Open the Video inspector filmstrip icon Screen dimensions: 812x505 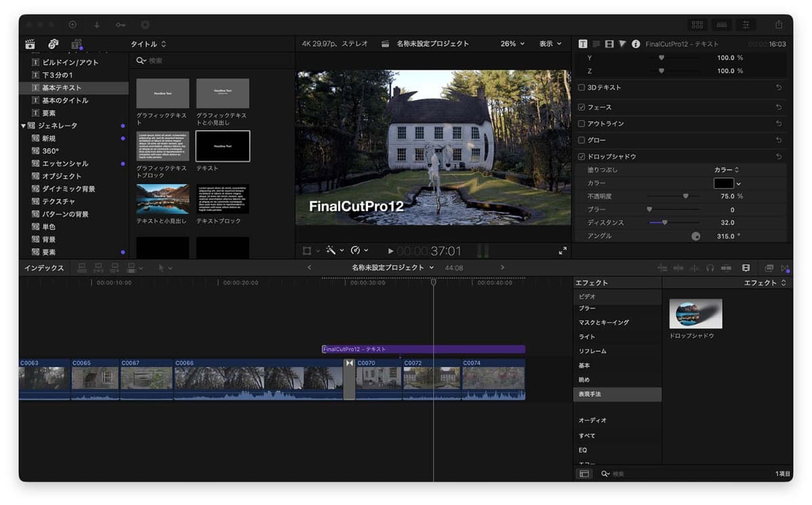pyautogui.click(x=610, y=44)
